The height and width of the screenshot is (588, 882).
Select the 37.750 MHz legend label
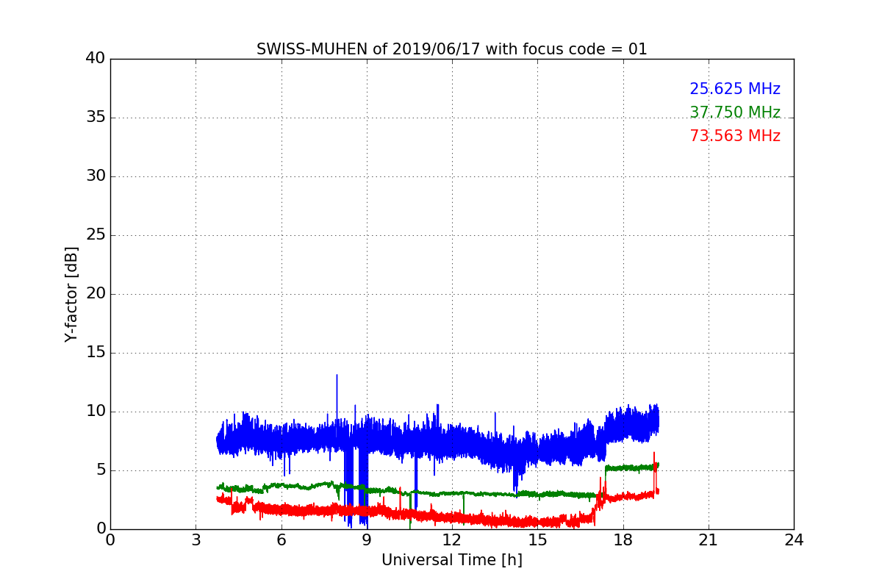735,112
